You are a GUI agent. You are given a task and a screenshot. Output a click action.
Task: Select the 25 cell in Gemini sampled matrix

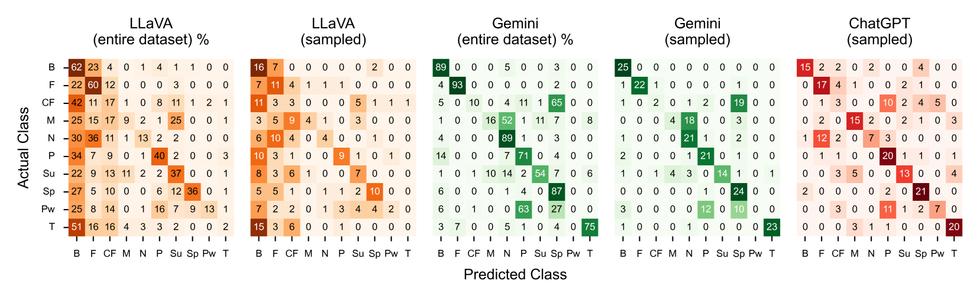623,67
